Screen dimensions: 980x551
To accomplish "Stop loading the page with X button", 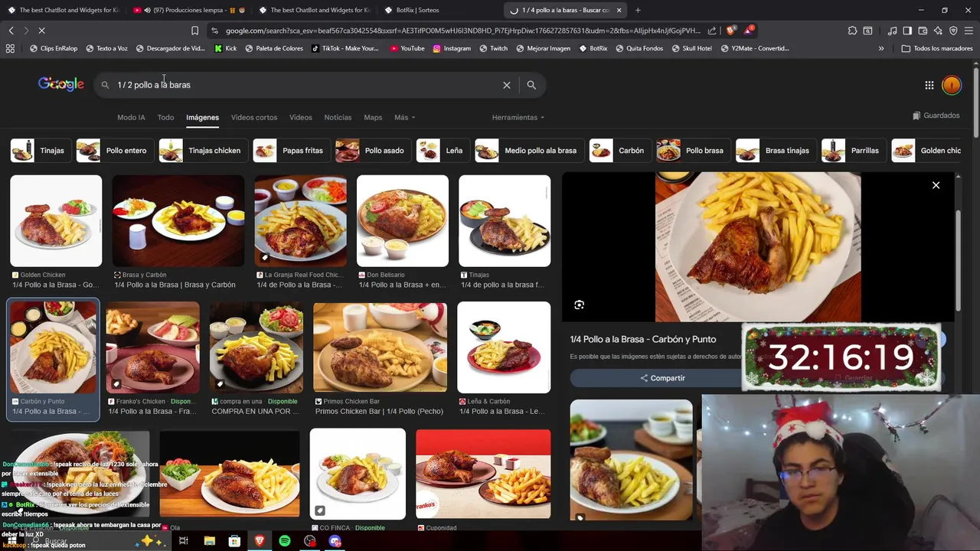I will point(41,31).
